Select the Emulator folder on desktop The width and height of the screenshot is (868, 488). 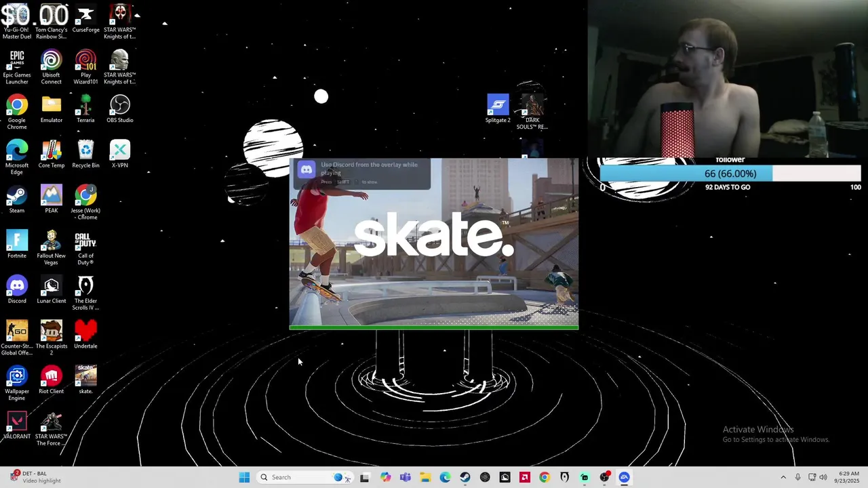coord(52,109)
